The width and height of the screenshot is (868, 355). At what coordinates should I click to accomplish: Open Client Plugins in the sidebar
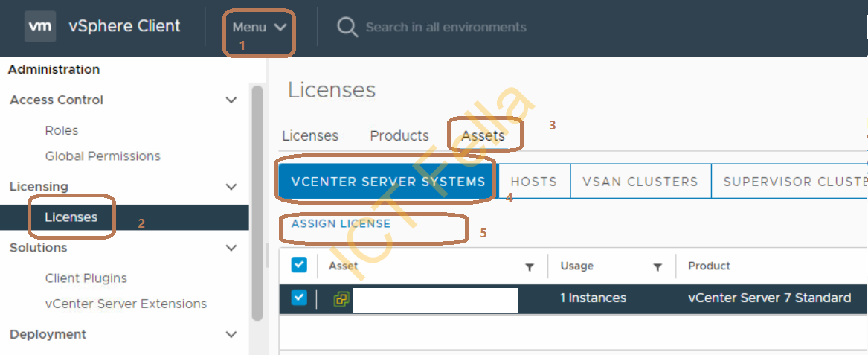(x=86, y=278)
